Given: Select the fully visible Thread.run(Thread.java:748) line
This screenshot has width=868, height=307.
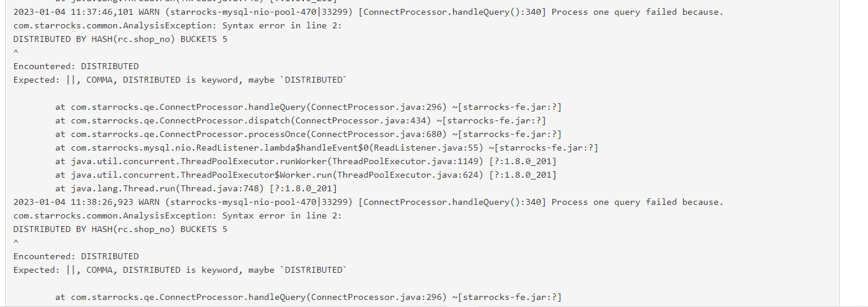Looking at the screenshot, I should coord(196,188).
